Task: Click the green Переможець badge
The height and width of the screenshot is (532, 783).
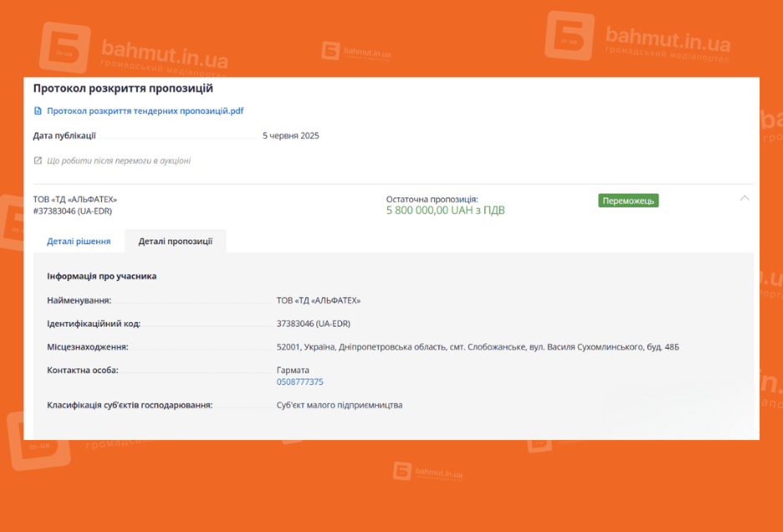Action: point(628,200)
